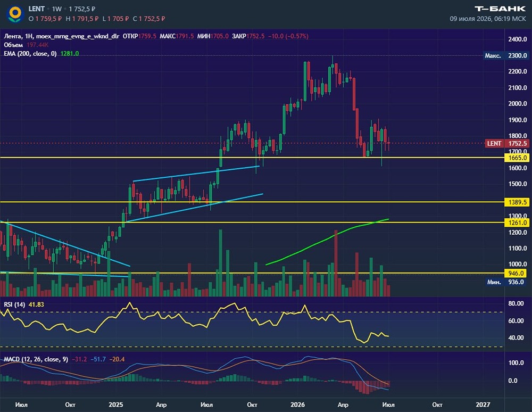
Task: Click the yellow 1261.0 level label
Action: coord(517,223)
